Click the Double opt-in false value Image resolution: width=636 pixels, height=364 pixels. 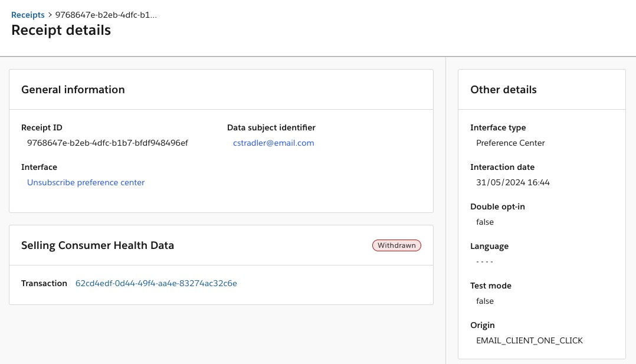484,222
